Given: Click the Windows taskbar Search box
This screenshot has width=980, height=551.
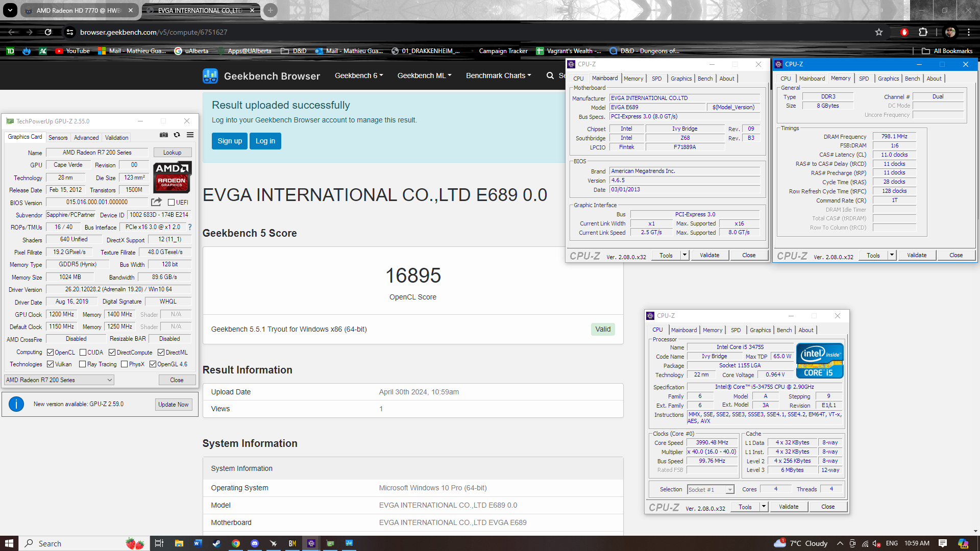Looking at the screenshot, I should [85, 543].
